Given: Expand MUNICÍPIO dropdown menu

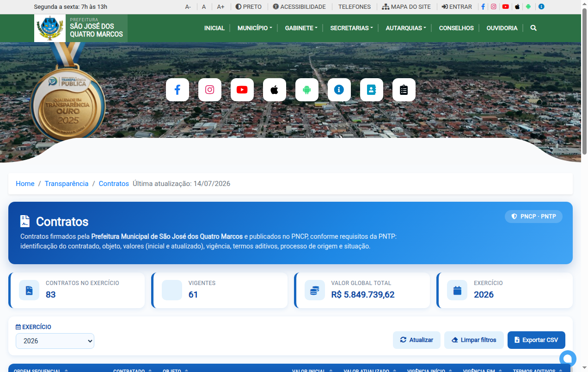Looking at the screenshot, I should click(x=255, y=28).
